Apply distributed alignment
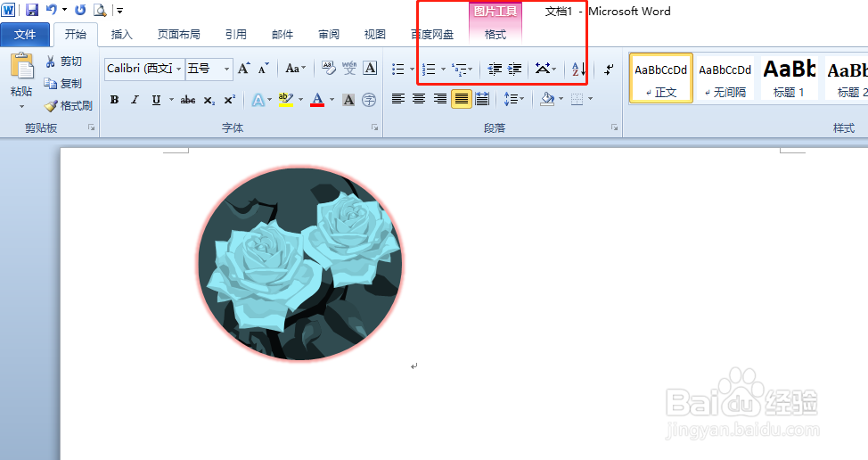Image resolution: width=868 pixels, height=460 pixels. coord(482,99)
